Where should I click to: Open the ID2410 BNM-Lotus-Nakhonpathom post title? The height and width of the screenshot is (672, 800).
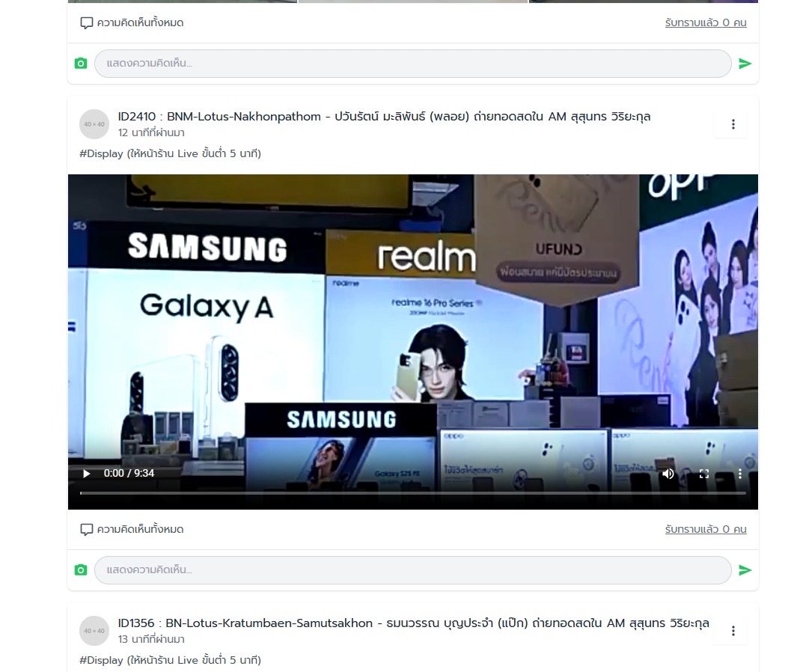click(x=384, y=116)
